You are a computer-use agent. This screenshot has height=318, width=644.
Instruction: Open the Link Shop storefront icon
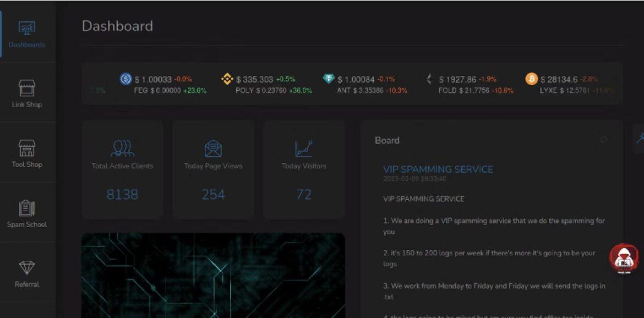pyautogui.click(x=26, y=88)
